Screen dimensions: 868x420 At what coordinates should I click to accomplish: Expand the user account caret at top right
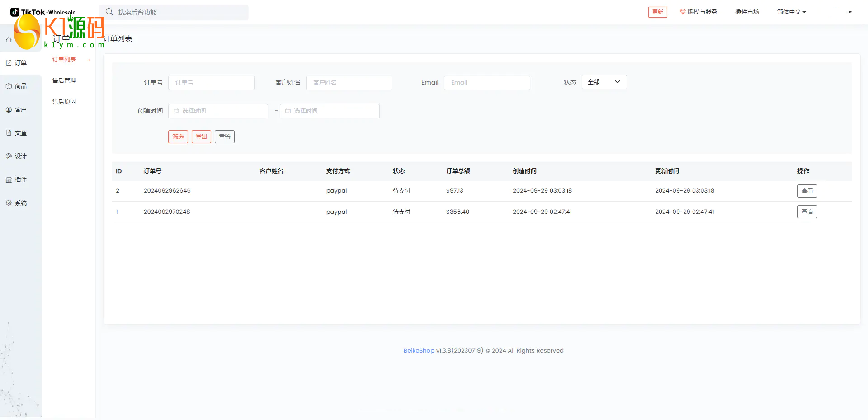tap(849, 12)
